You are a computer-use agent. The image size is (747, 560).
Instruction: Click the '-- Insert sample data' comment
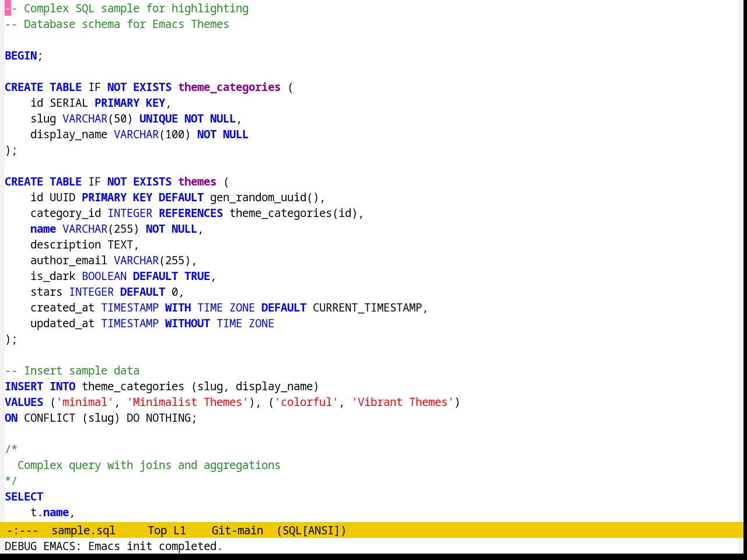(x=72, y=370)
